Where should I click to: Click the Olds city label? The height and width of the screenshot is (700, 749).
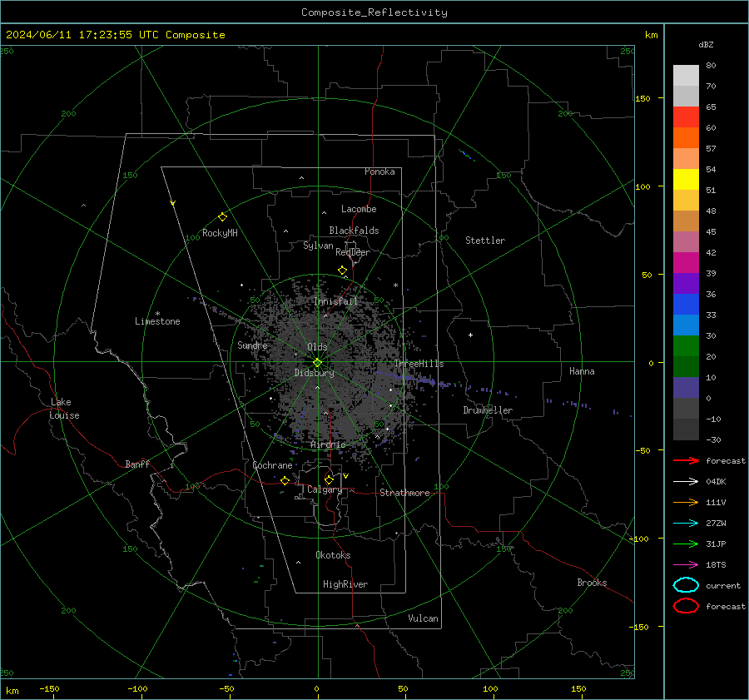[317, 347]
